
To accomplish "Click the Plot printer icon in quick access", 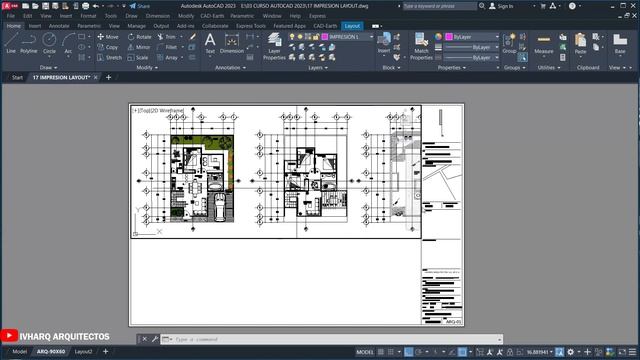I will click(x=85, y=6).
